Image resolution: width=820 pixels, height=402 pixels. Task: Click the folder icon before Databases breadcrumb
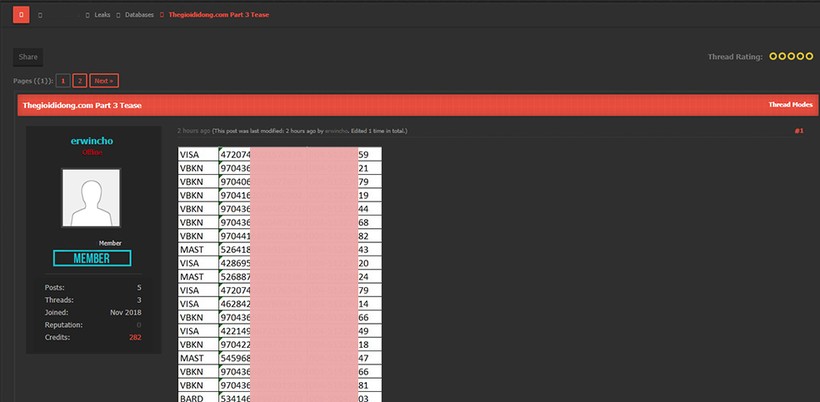[118, 16]
